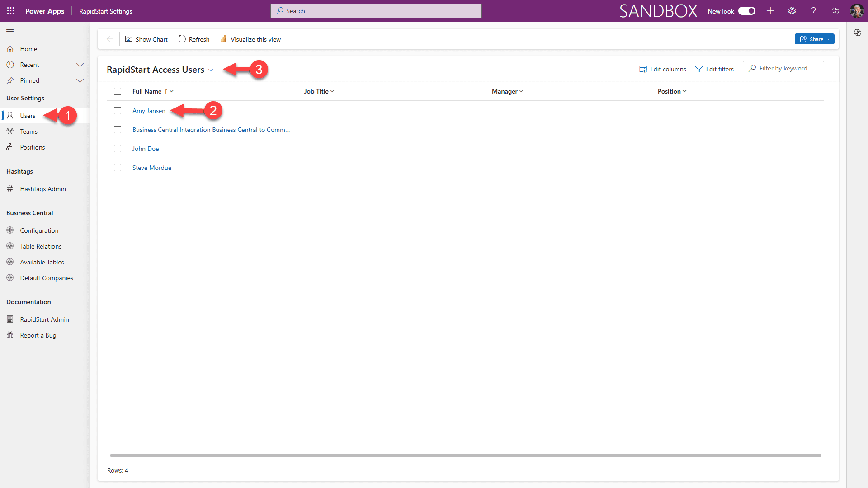Select Users in the sidebar

coord(28,115)
